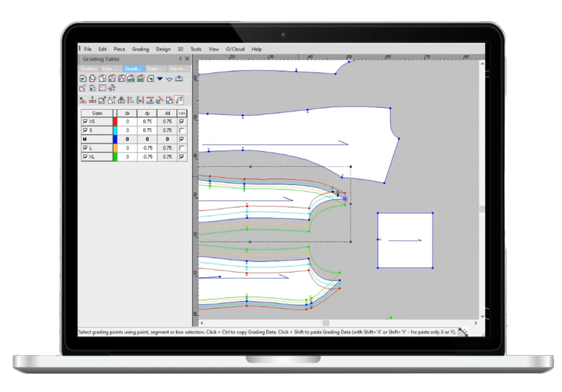Click the pin icon on Grading Table panel
The width and height of the screenshot is (562, 392).
(x=181, y=59)
